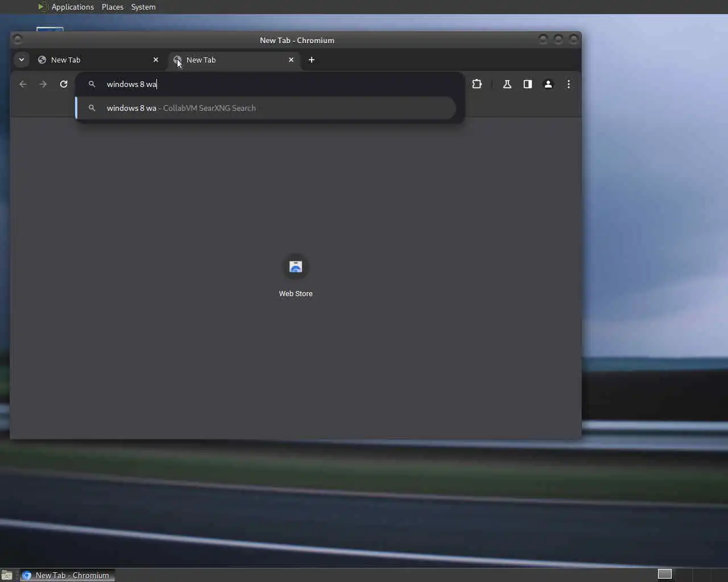Open the System menu
The image size is (728, 582).
coord(143,7)
